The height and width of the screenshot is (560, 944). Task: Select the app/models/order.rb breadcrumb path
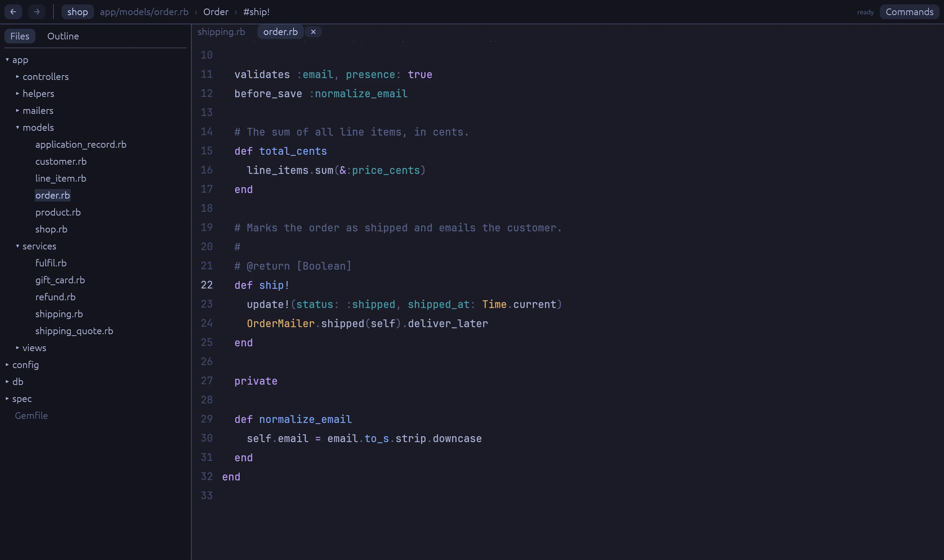coord(144,12)
